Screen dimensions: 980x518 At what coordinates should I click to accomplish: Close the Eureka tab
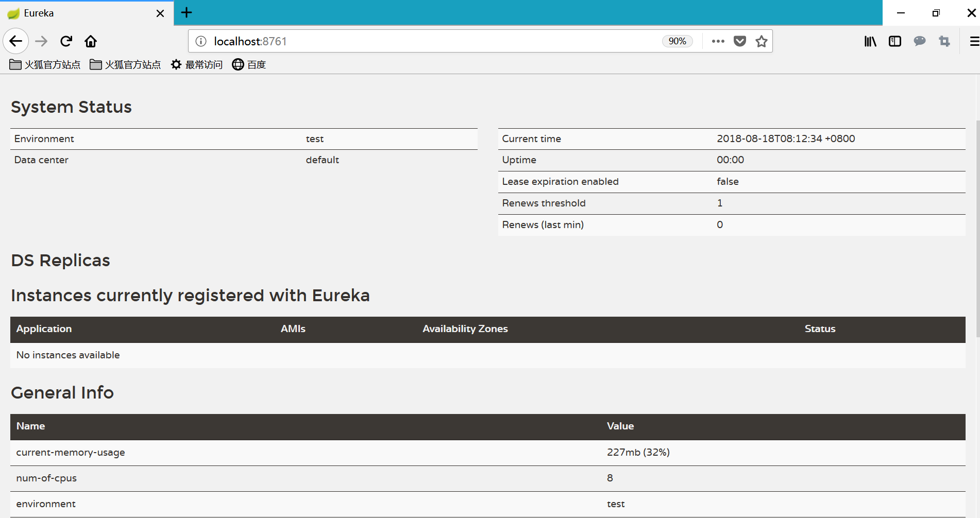[x=160, y=13]
